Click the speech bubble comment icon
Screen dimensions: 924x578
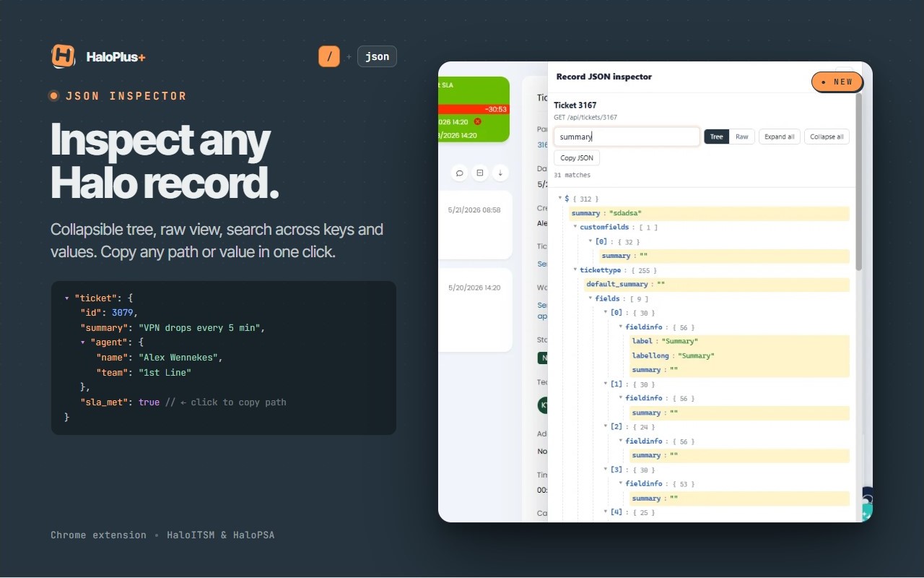point(459,173)
